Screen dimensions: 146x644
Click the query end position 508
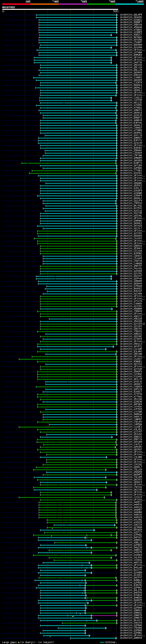(115, 11)
